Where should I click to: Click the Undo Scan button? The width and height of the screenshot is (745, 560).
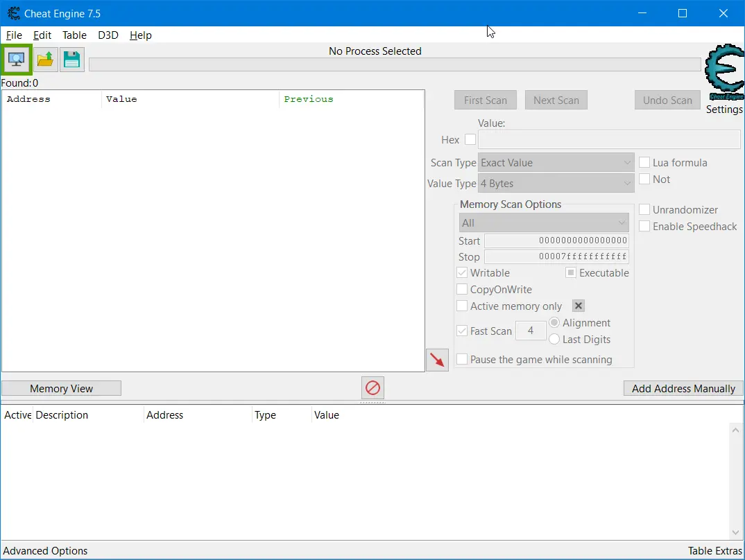coord(667,100)
